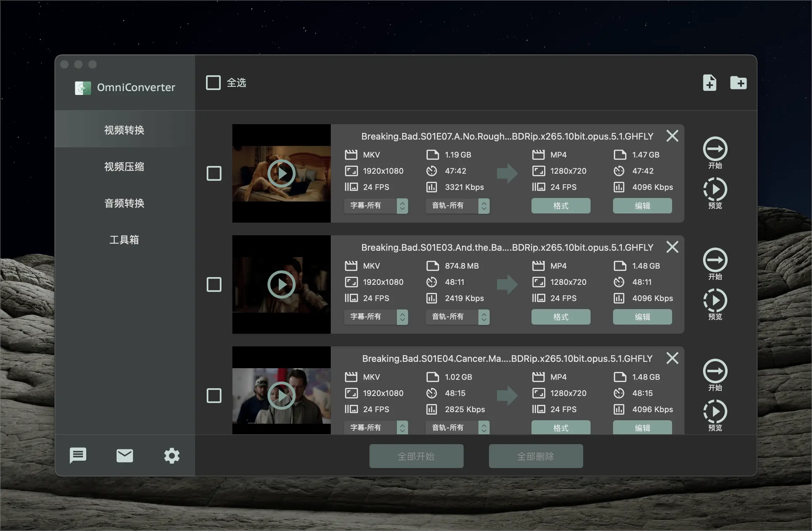This screenshot has width=812, height=531.
Task: Remove the S01E07 file from list
Action: coord(672,136)
